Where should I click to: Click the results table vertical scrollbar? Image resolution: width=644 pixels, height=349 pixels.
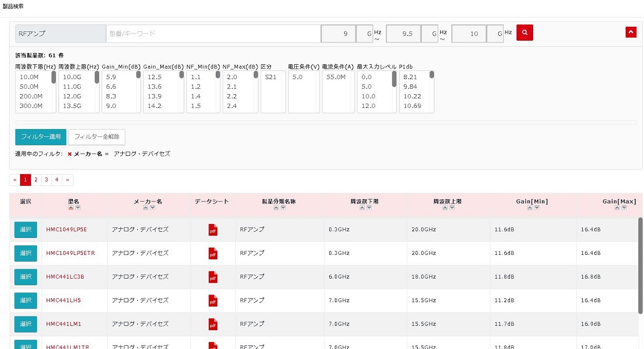(x=640, y=265)
